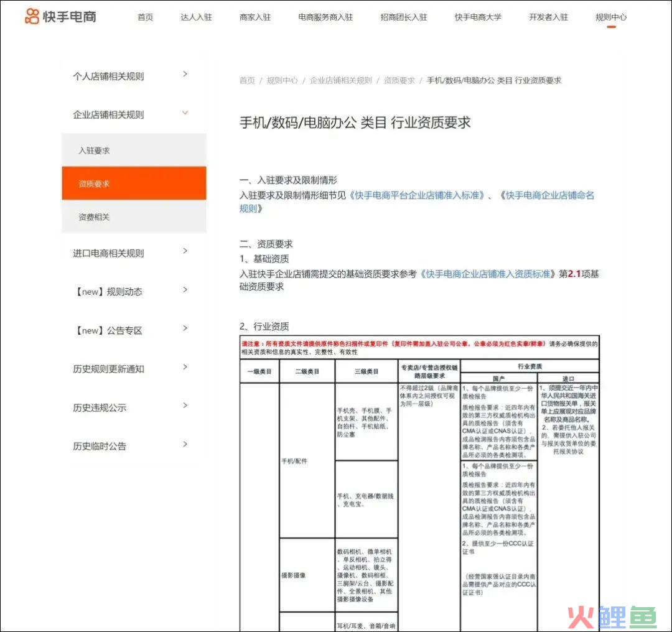The height and width of the screenshot is (632, 672).
Task: Collapse 企业店铺相关规则 with its arrow
Action: point(185,113)
